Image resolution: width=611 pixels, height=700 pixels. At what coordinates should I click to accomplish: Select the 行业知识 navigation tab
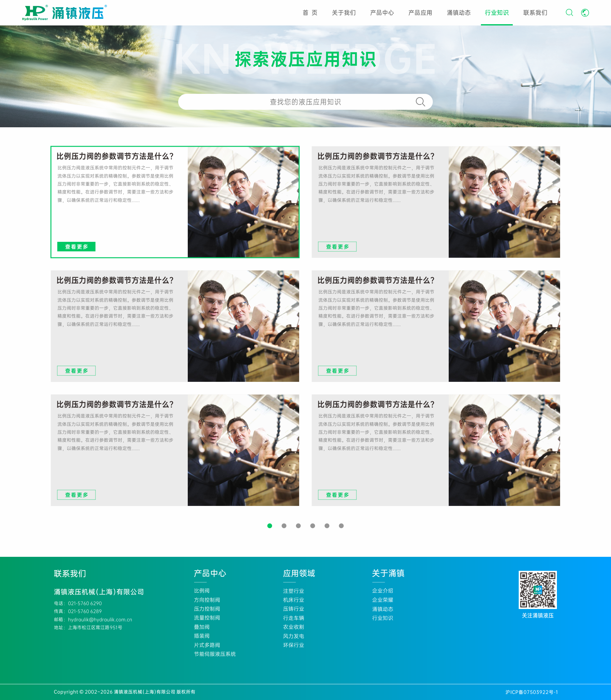[x=496, y=13]
